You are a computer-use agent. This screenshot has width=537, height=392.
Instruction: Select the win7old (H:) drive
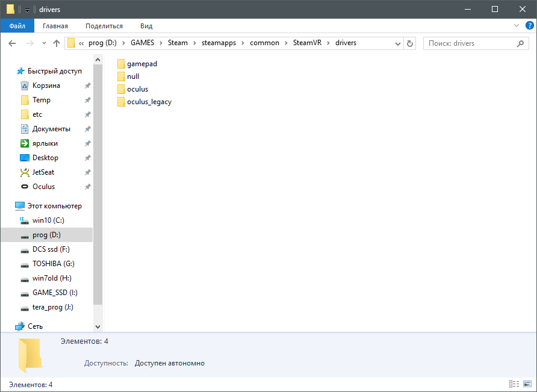(52, 278)
